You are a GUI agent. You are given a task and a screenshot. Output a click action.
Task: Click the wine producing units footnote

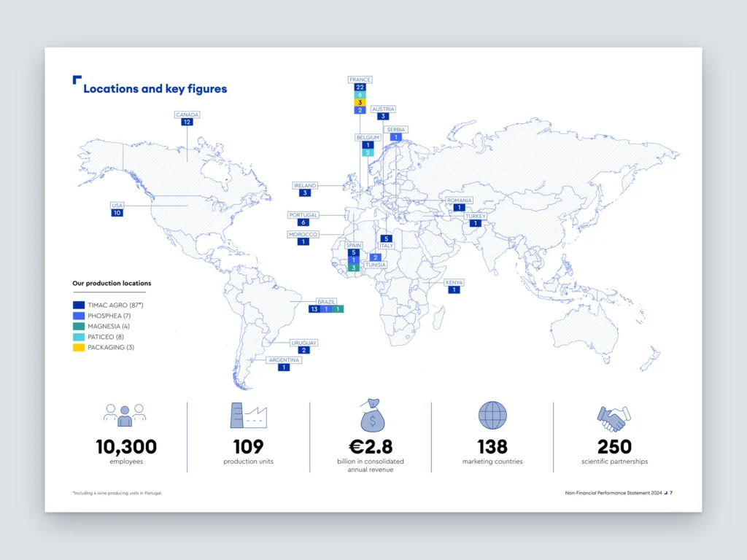pyautogui.click(x=117, y=494)
